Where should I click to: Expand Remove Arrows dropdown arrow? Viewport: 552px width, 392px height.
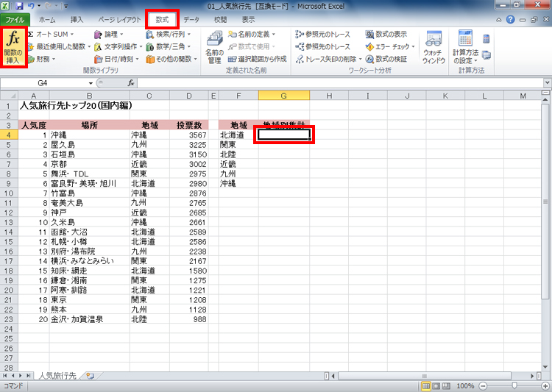click(x=360, y=59)
